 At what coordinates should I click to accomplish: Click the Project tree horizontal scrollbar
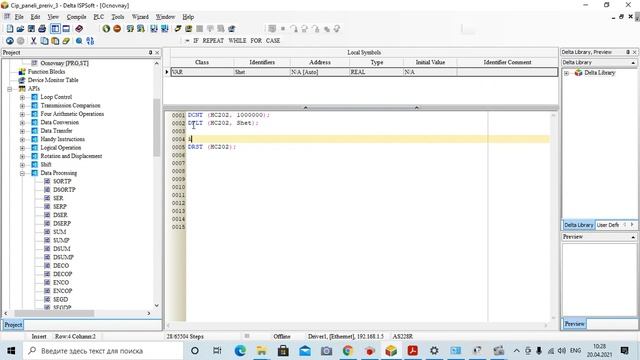pos(54,313)
